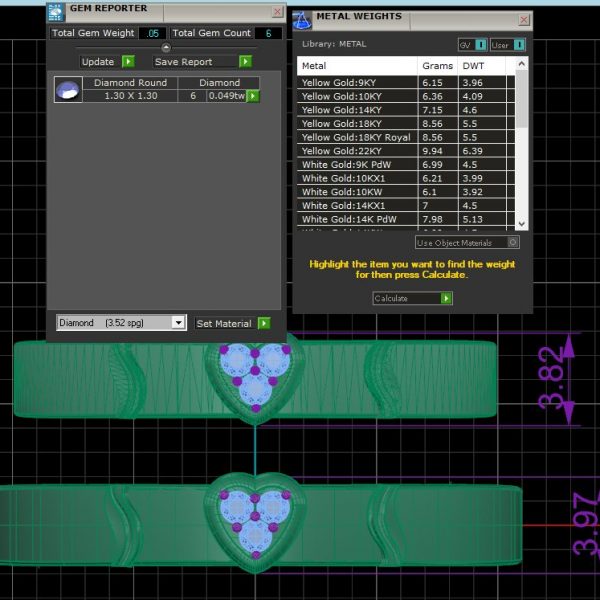This screenshot has height=600, width=600.
Task: Click the Gem Reporter panel icon
Action: click(x=56, y=12)
